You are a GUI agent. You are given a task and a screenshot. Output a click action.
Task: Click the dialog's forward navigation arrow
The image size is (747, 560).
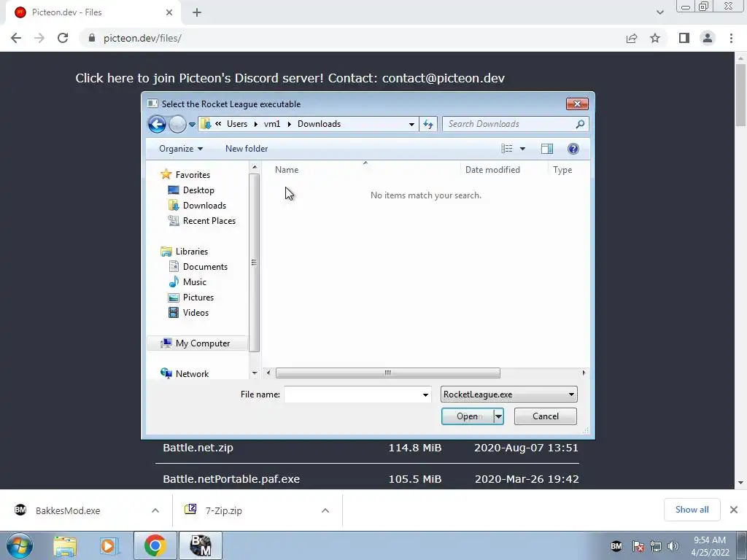(x=177, y=124)
